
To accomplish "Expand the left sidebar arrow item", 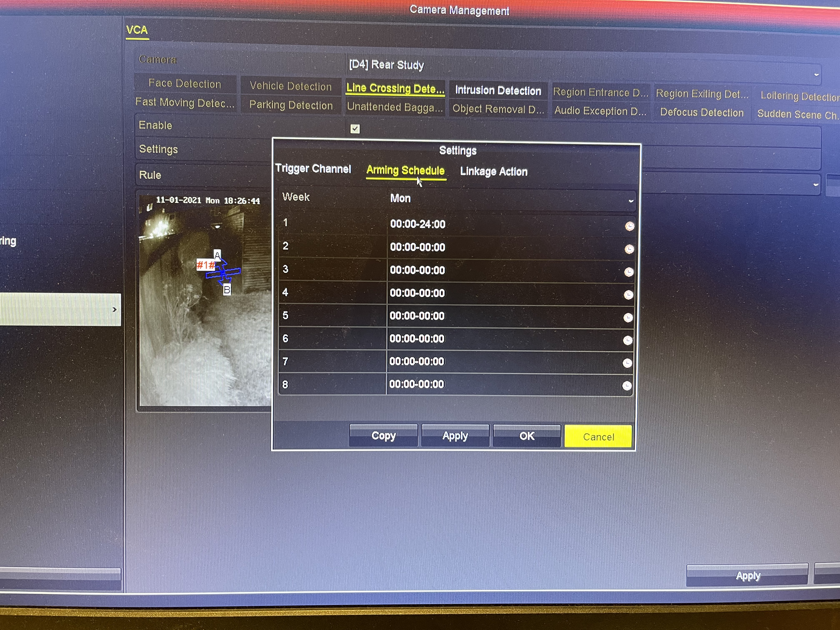I will coord(114,310).
